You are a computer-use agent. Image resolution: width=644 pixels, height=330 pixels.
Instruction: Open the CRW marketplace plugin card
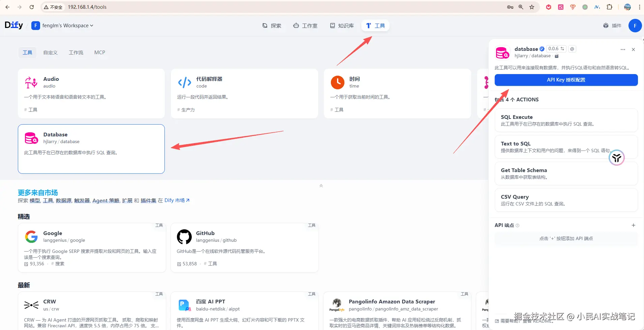pyautogui.click(x=92, y=311)
